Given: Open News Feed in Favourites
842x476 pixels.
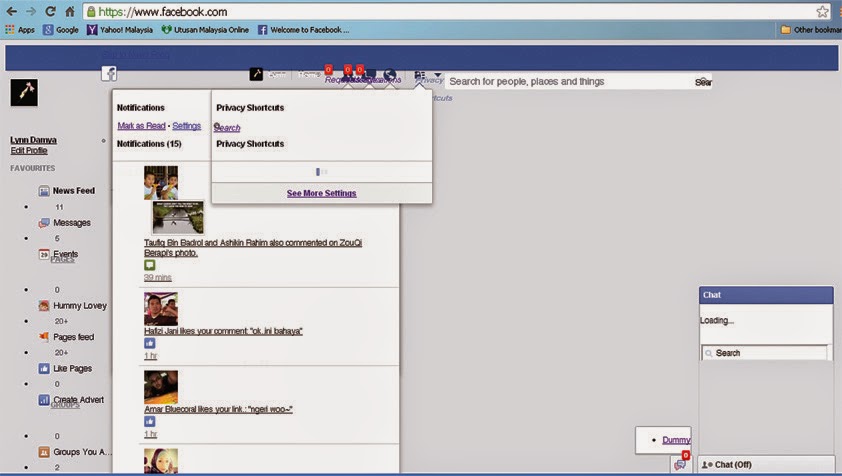Looking at the screenshot, I should (74, 191).
